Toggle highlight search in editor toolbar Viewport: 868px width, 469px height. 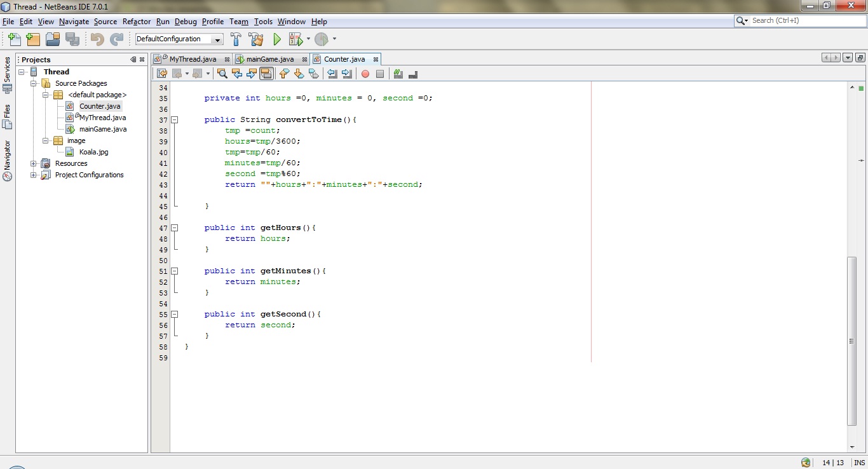point(266,74)
